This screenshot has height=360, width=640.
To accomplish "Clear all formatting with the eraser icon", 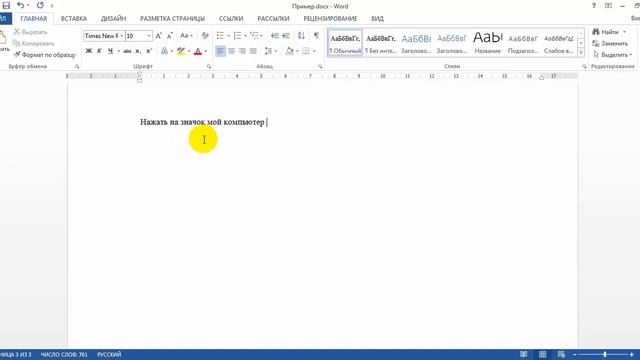I will click(205, 36).
